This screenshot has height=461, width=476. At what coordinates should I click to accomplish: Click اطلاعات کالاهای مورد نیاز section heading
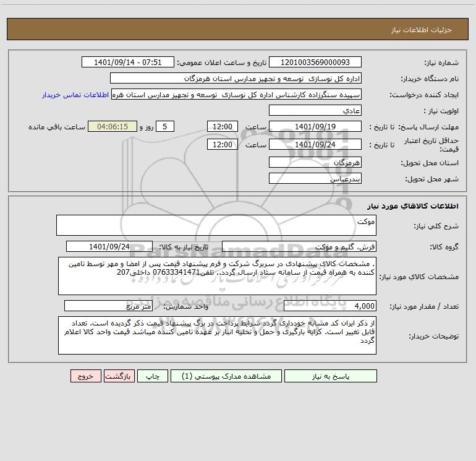pos(412,206)
